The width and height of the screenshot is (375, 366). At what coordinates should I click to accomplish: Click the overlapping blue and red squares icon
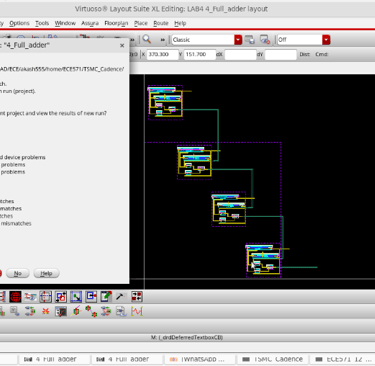(x=61, y=296)
